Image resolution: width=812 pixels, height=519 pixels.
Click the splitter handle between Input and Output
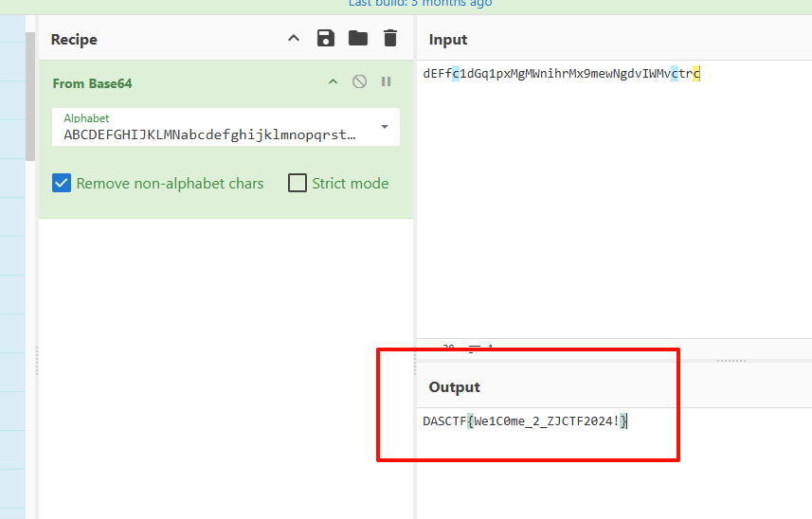pyautogui.click(x=731, y=360)
